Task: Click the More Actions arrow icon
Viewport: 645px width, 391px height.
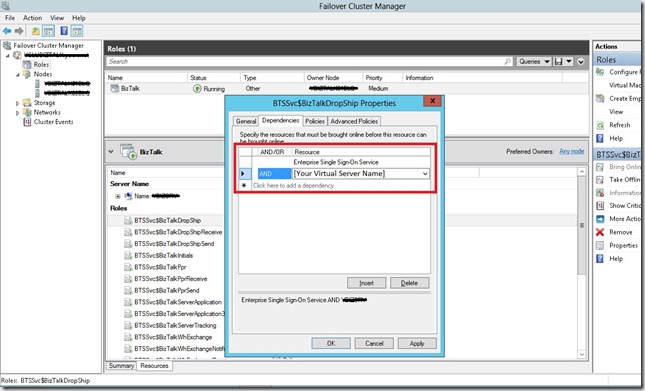Action: 600,219
